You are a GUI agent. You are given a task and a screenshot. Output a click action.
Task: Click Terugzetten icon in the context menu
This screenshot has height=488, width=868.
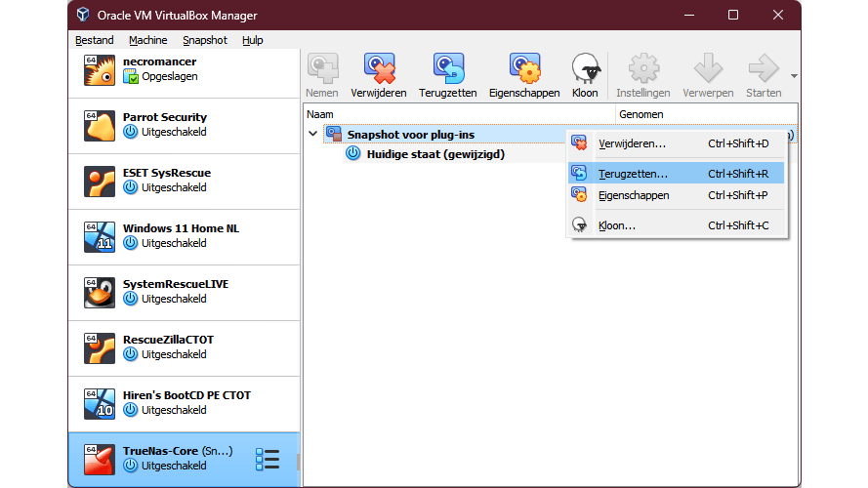[x=580, y=173]
